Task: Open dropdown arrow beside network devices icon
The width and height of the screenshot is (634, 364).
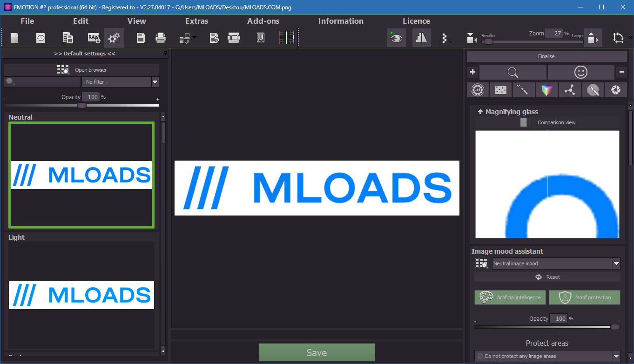Action: (x=194, y=38)
